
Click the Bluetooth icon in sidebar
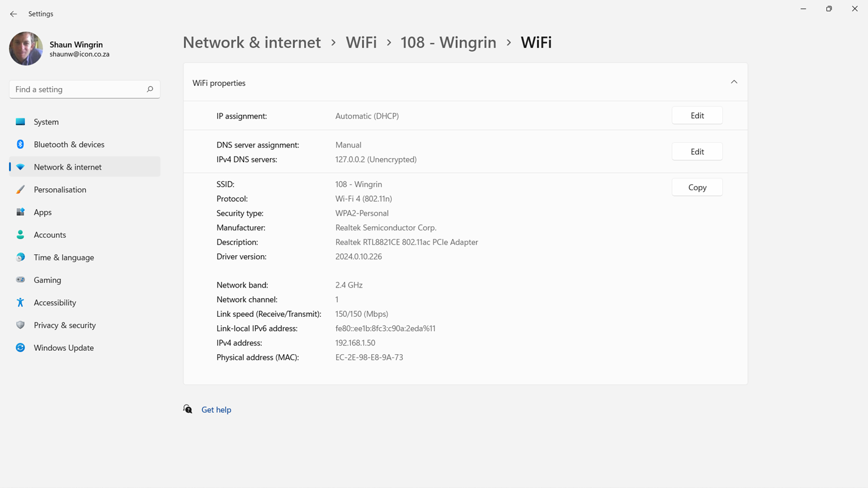(x=20, y=145)
